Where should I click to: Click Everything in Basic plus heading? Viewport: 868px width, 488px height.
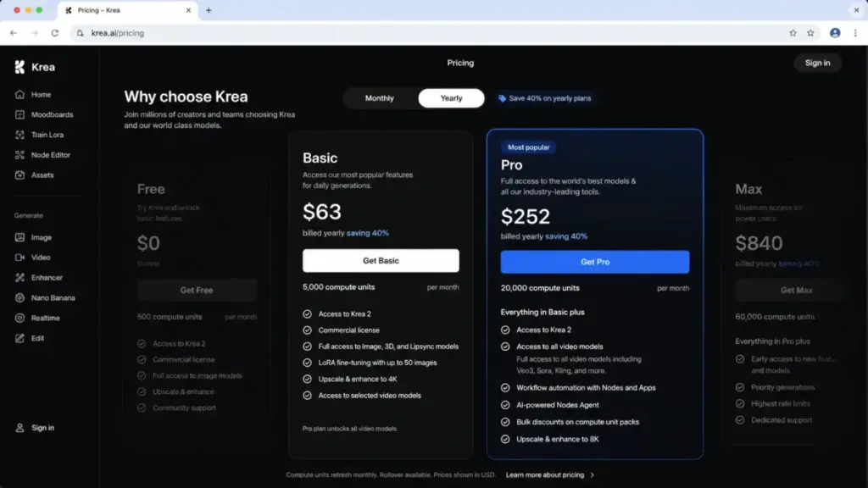pyautogui.click(x=542, y=313)
